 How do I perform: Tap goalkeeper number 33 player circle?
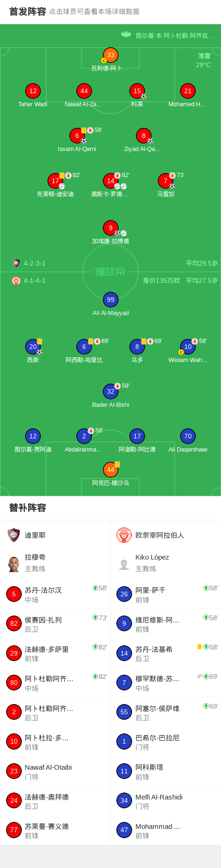[111, 55]
